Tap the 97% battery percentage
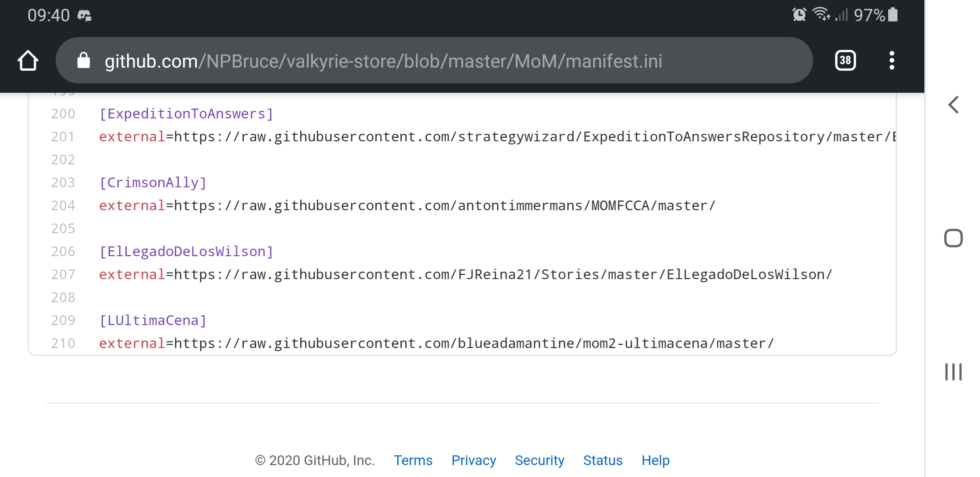980x477 pixels. 869,15
